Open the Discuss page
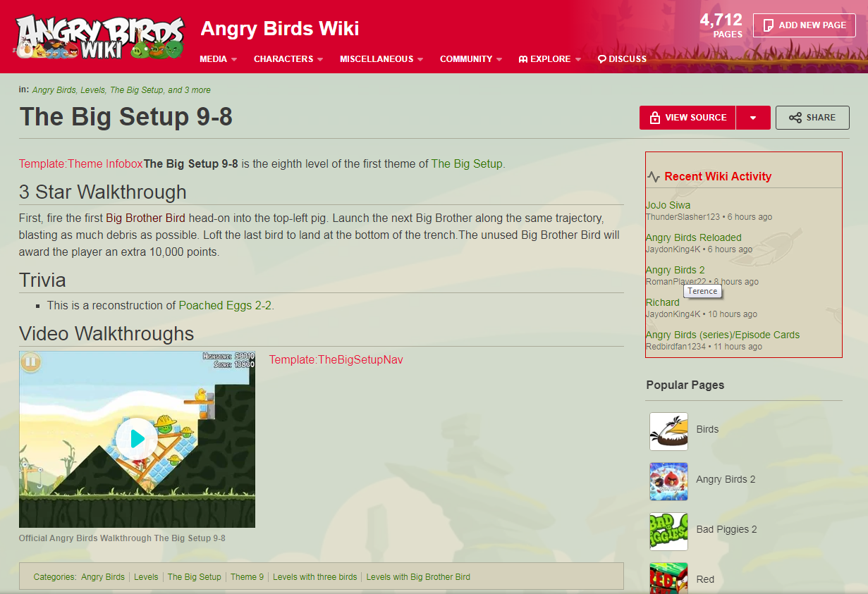868x594 pixels. (x=622, y=59)
